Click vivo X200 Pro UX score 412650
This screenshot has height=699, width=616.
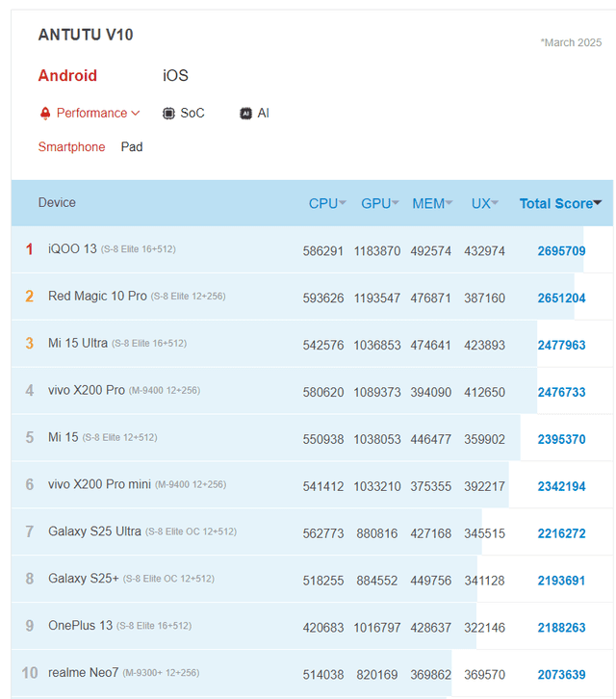click(x=484, y=392)
